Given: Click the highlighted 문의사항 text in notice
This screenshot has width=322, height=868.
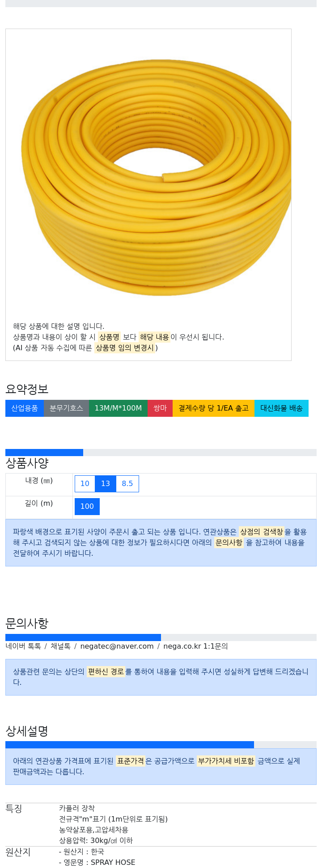Looking at the screenshot, I should coord(229,543).
